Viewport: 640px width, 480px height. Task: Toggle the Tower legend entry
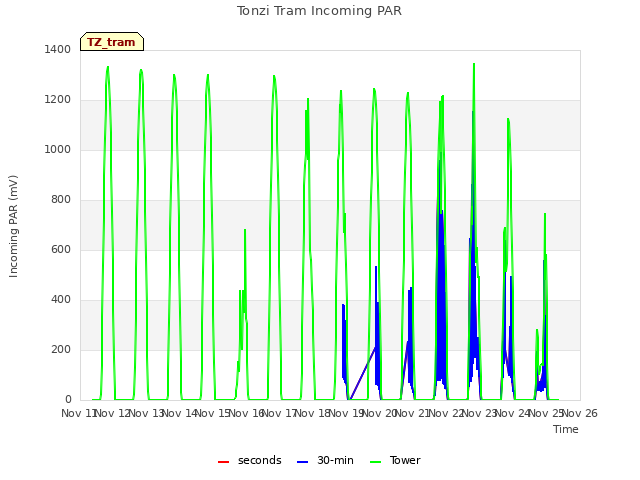pyautogui.click(x=395, y=460)
